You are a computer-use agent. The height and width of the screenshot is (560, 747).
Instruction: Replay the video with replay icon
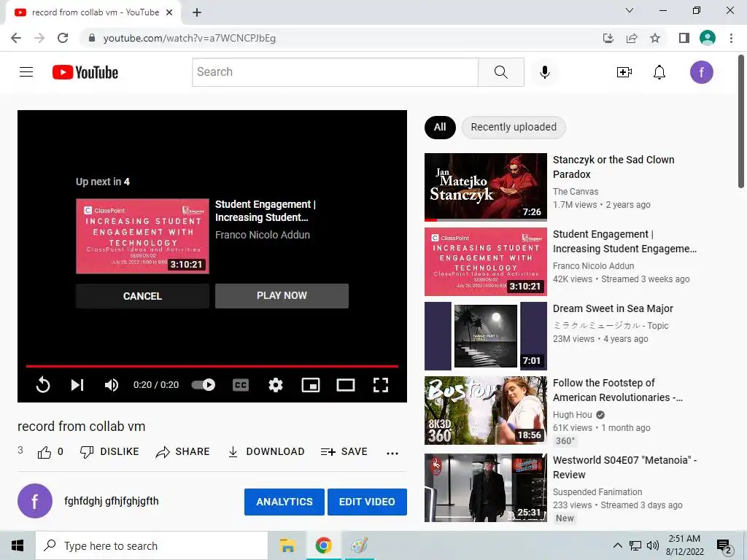coord(43,385)
